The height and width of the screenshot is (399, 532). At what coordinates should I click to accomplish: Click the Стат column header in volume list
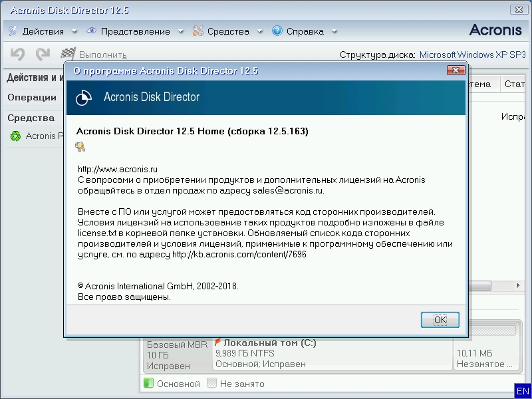tap(513, 84)
